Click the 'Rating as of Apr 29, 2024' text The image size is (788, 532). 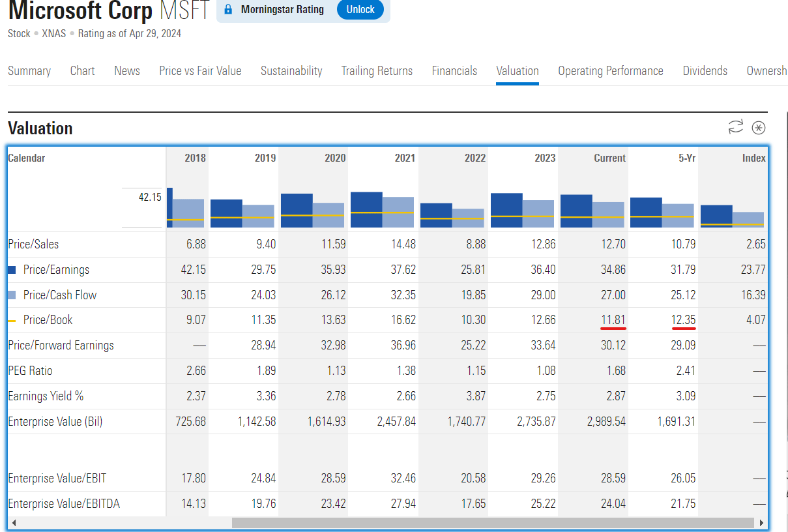(x=130, y=33)
